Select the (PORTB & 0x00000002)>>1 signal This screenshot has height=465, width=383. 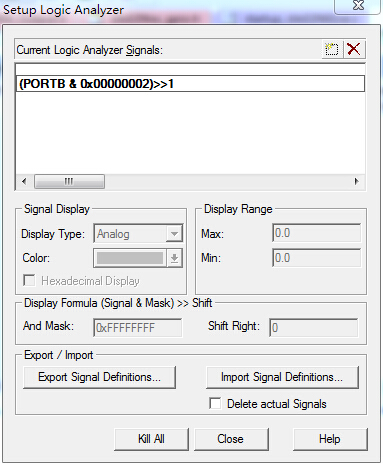tap(190, 84)
